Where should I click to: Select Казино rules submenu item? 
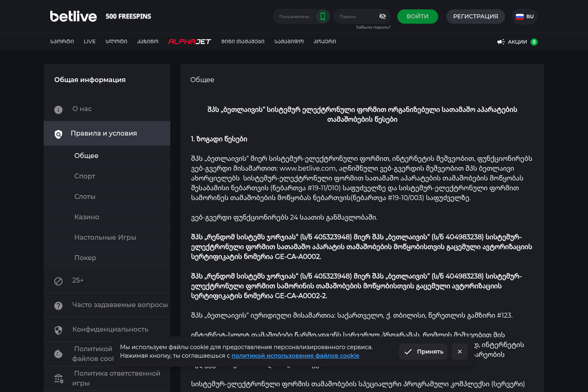click(107, 217)
